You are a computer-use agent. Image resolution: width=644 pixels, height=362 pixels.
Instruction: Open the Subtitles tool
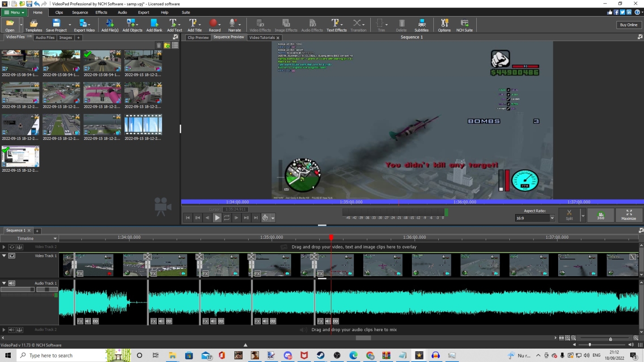(x=421, y=25)
